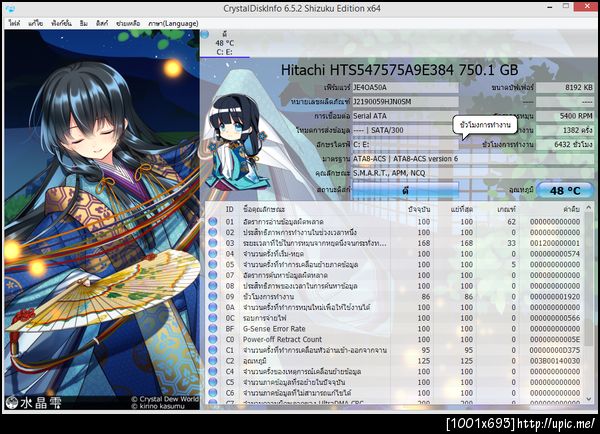This screenshot has height=434, width=600.
Task: Click the CrystalDiskInfo title bar app icon
Action: (11, 8)
